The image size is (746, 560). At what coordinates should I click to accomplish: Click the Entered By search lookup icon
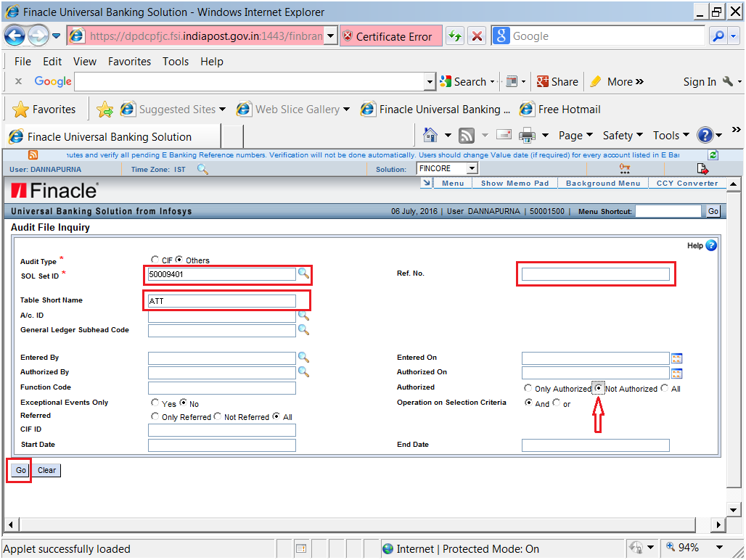click(304, 358)
